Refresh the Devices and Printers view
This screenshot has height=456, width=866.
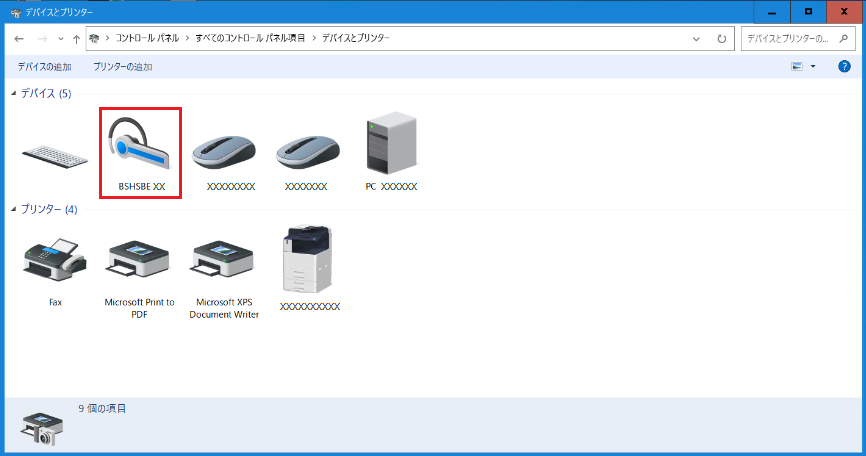coord(721,39)
